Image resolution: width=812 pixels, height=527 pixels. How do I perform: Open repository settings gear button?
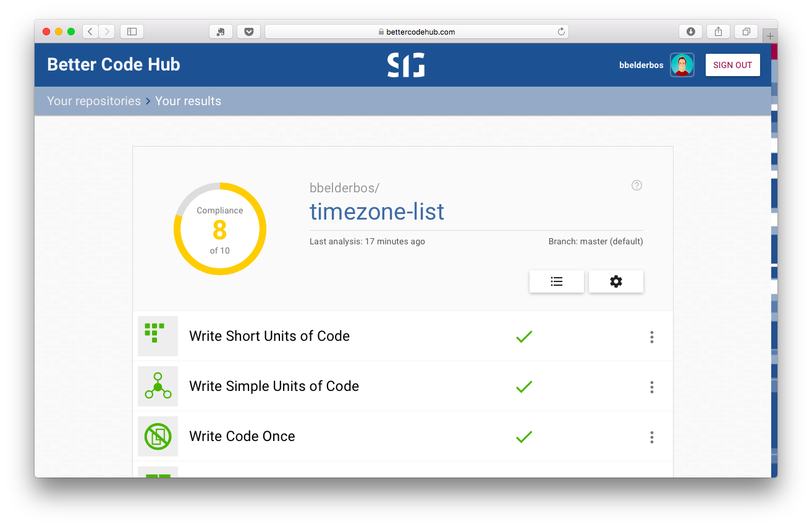(615, 281)
